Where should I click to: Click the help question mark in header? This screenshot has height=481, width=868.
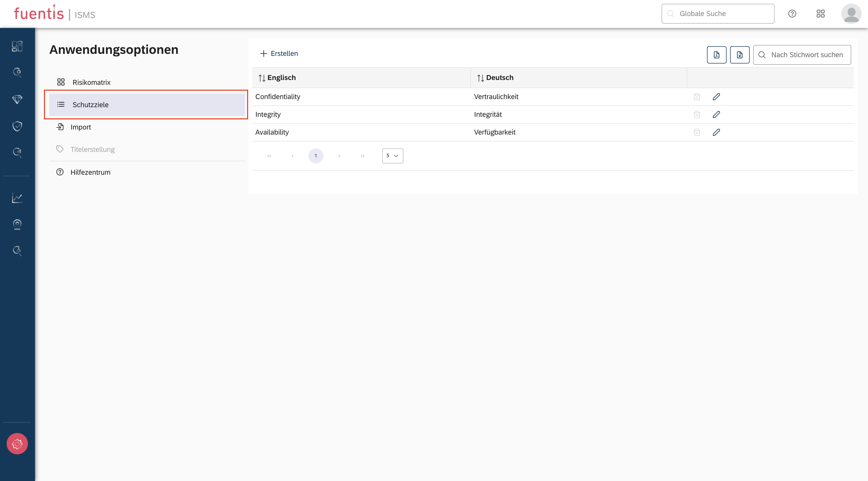(x=792, y=13)
